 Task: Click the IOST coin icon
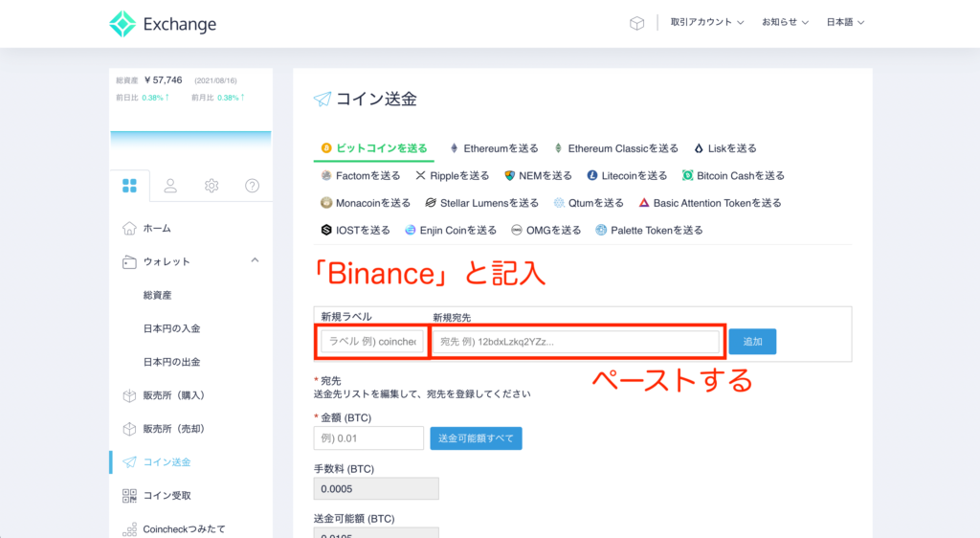326,230
